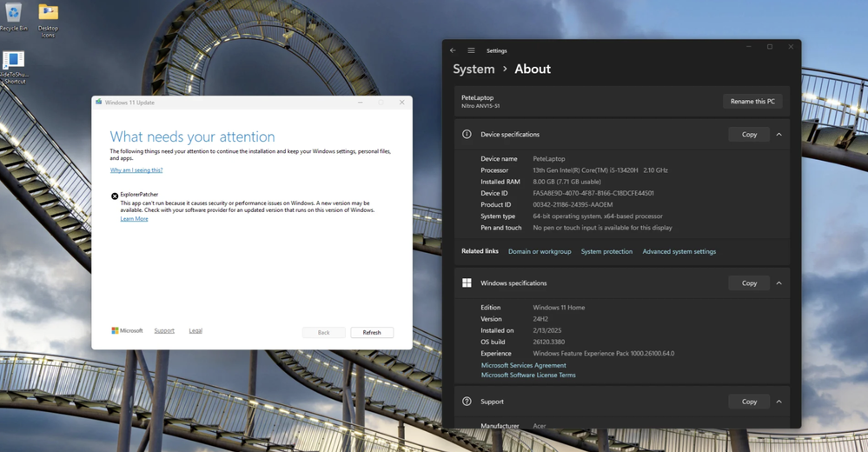Select the Windows Feature Experience Pack text
The height and width of the screenshot is (452, 868).
[x=603, y=354]
